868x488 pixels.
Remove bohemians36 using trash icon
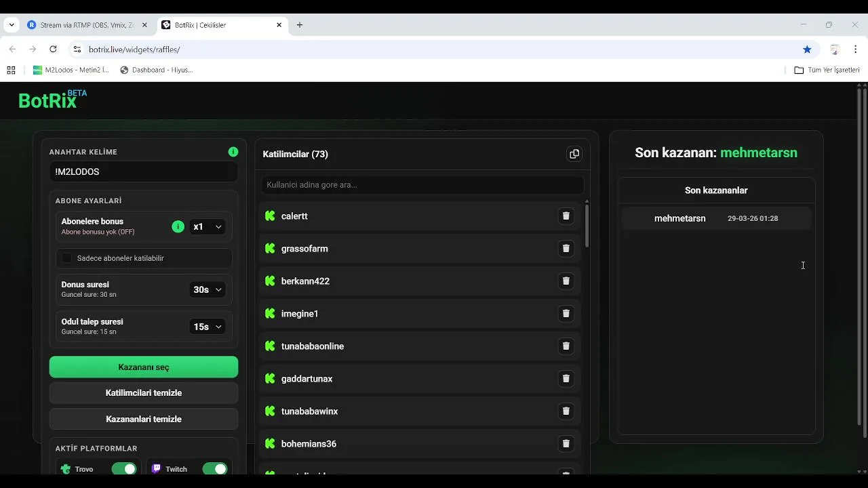[566, 444]
